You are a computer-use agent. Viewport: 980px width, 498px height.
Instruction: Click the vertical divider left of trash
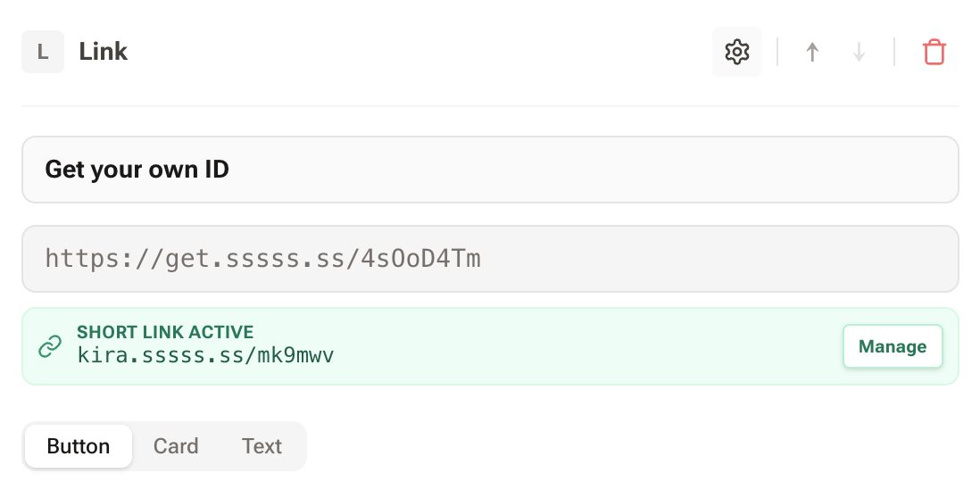point(894,52)
